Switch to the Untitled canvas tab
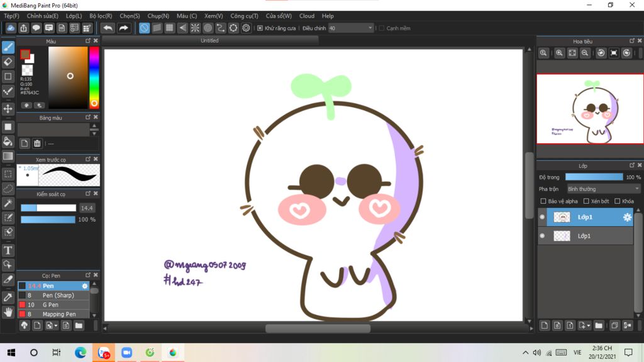Screen dimensions: 644x362 [x=210, y=41]
